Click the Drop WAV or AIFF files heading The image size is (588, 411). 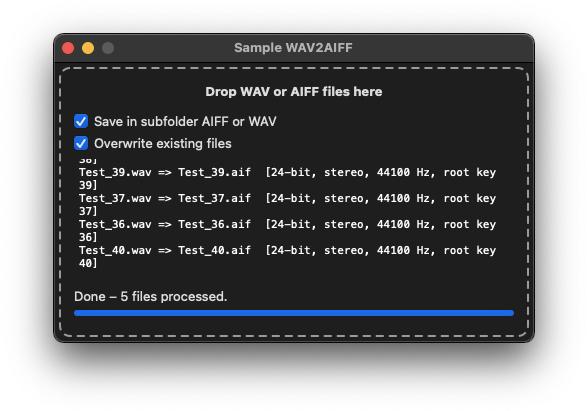(x=294, y=92)
